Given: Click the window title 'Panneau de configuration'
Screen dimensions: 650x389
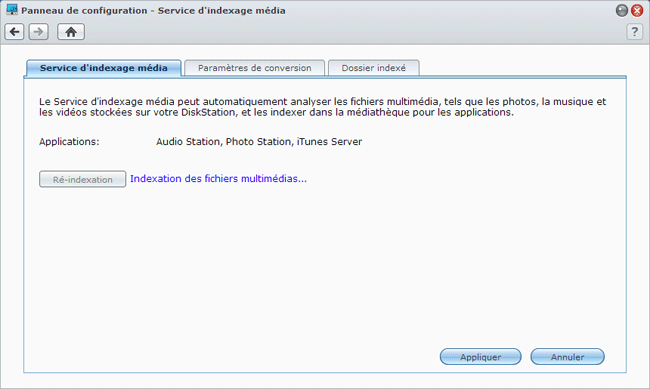Looking at the screenshot, I should coord(84,10).
